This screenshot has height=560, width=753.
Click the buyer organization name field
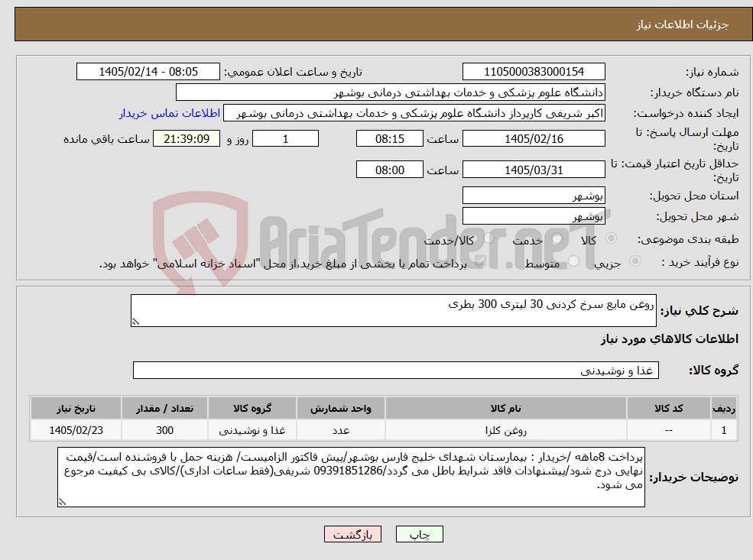click(x=390, y=92)
